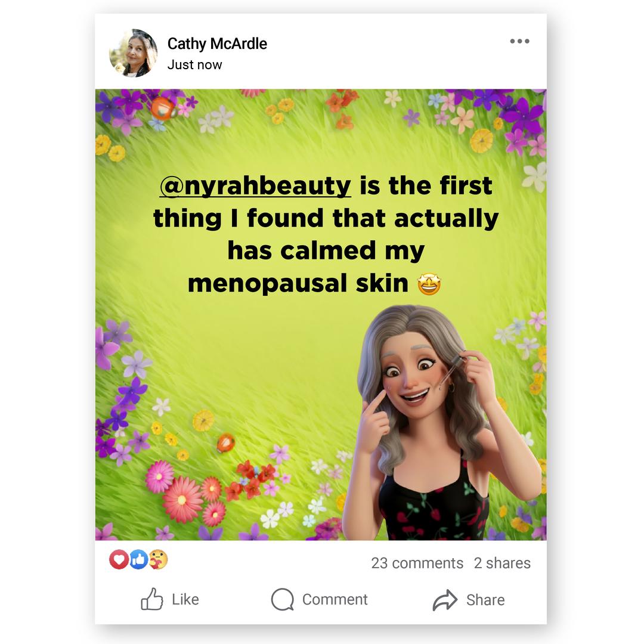Screen dimensions: 644x644
Task: Click Cathy McArdle's profile picture
Action: pyautogui.click(x=133, y=53)
